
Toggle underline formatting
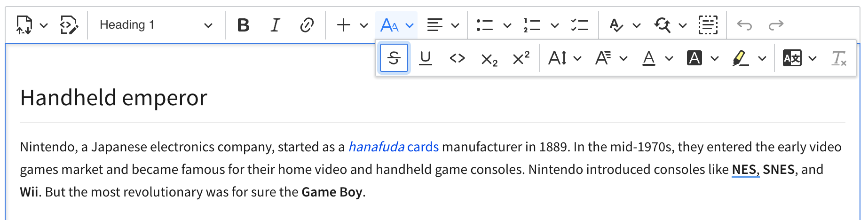pos(426,58)
